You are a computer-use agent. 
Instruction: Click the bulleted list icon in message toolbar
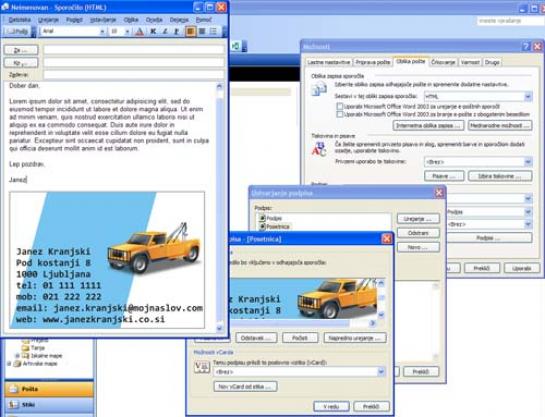point(213,32)
